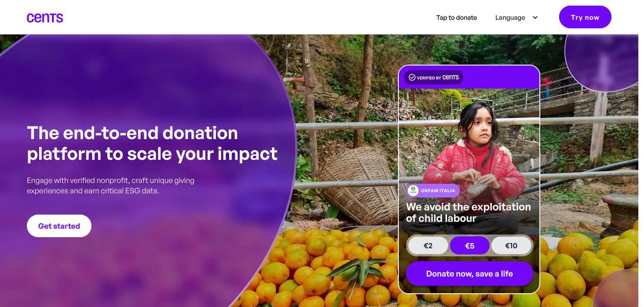Click the OXFAM ITALIA label tag
644x307 pixels.
point(433,191)
